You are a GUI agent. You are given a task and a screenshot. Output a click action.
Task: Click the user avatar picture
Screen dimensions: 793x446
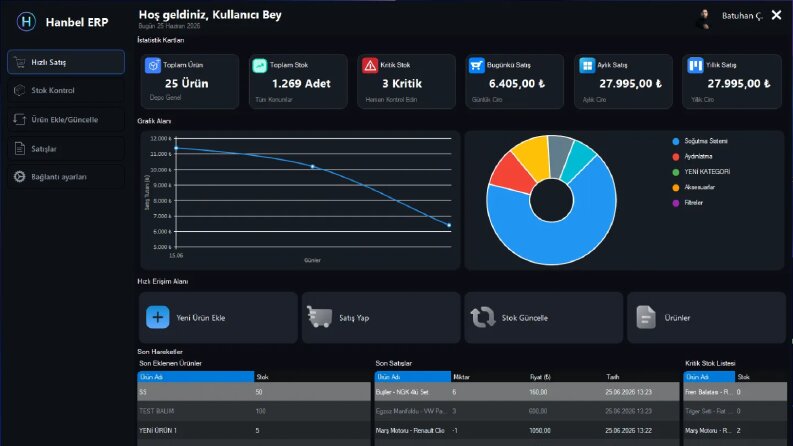coord(704,19)
